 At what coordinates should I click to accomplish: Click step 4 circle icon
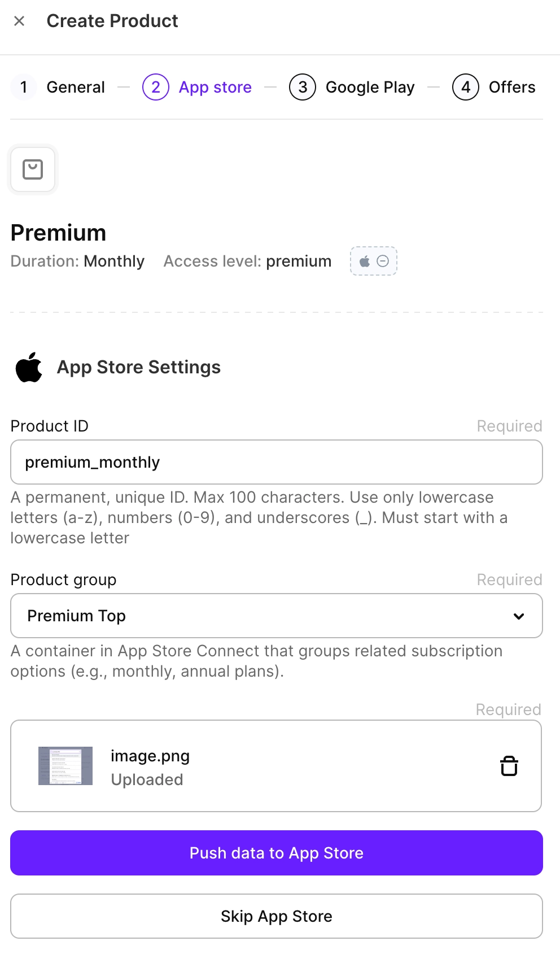(466, 87)
